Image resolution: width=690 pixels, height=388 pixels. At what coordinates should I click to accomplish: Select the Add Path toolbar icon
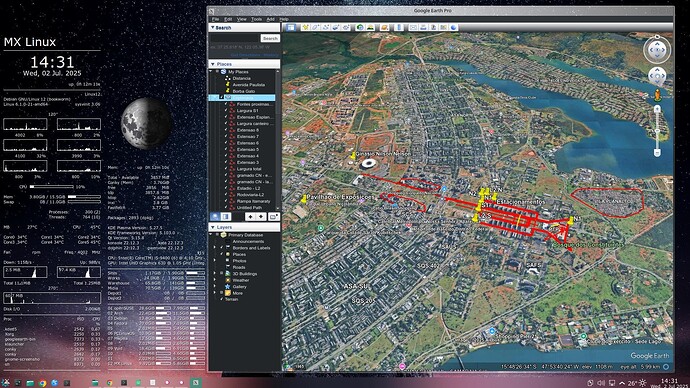[326, 27]
